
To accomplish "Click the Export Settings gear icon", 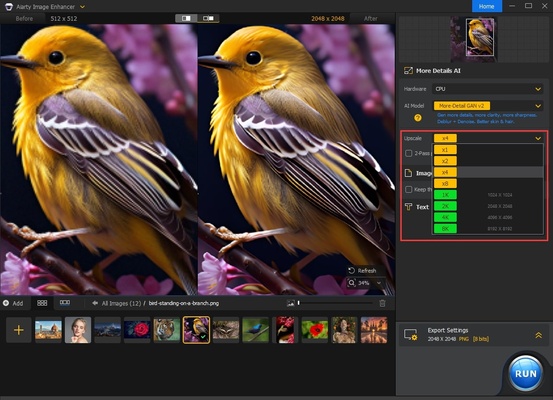I will point(411,335).
